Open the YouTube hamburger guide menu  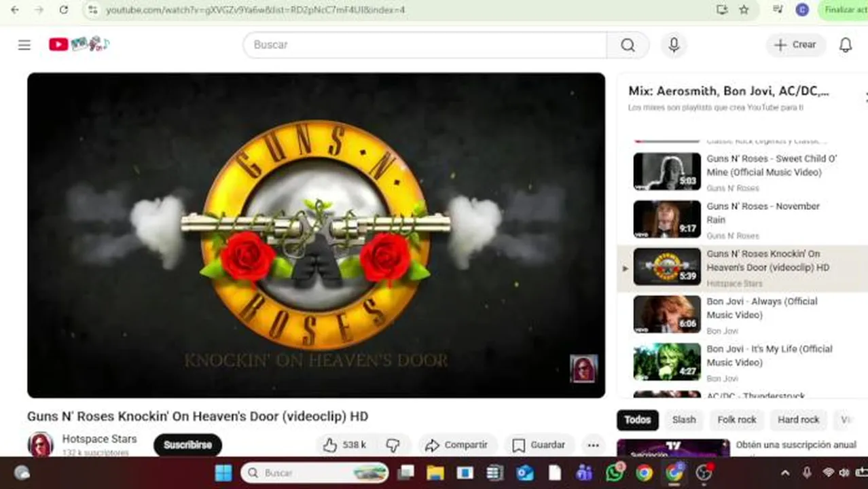click(24, 45)
